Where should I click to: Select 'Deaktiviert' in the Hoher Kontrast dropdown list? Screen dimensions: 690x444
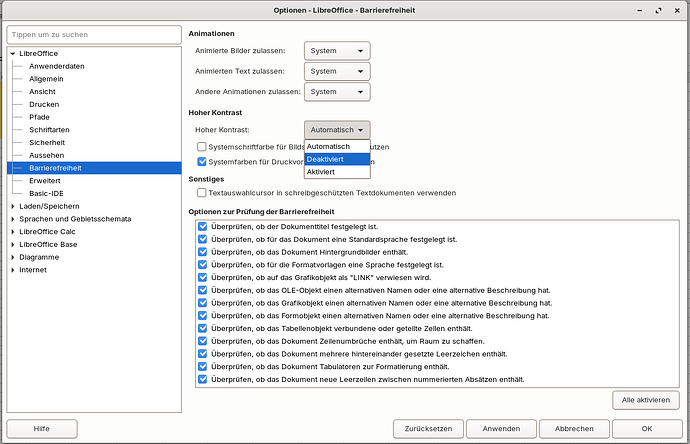[337, 159]
